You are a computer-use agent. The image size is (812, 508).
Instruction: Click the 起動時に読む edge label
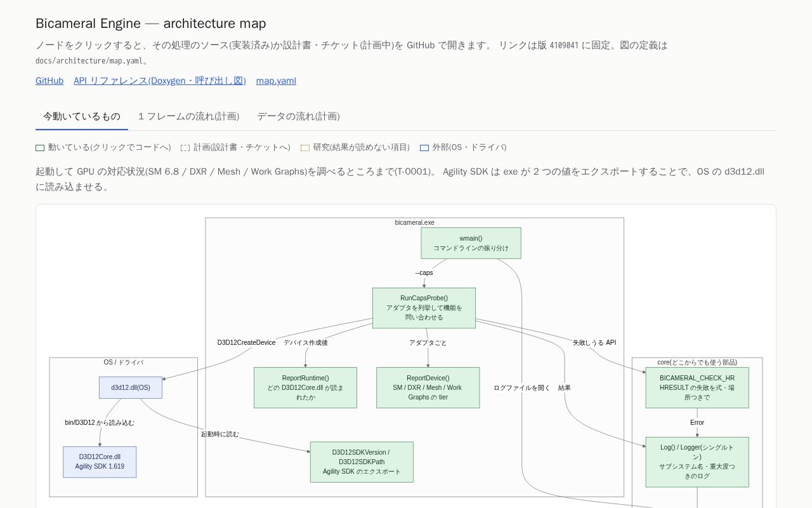pos(220,434)
